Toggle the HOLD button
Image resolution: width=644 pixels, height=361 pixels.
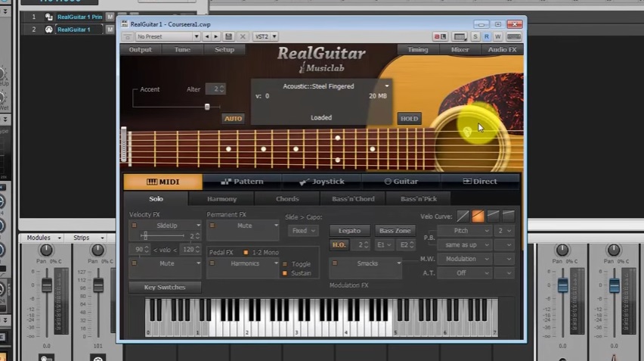point(409,118)
